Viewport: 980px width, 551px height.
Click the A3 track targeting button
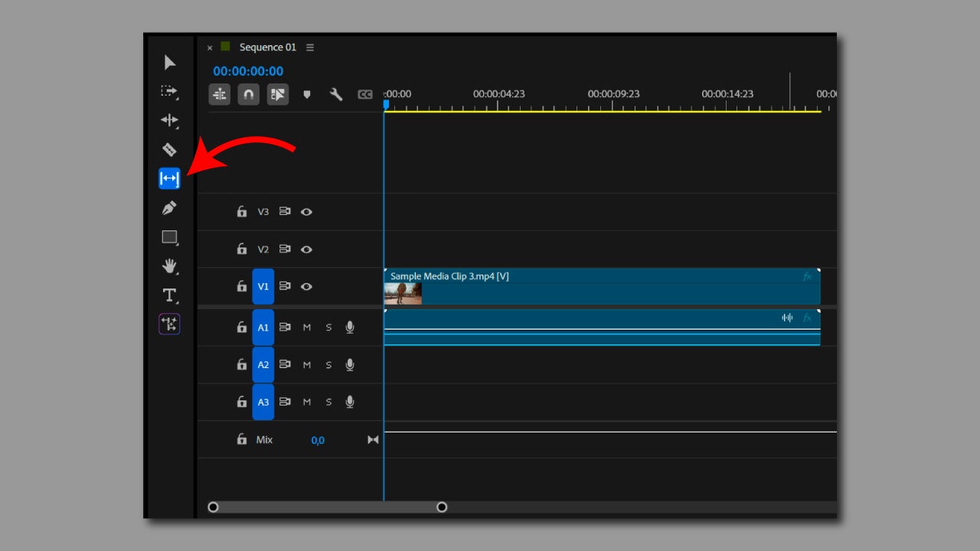click(263, 403)
